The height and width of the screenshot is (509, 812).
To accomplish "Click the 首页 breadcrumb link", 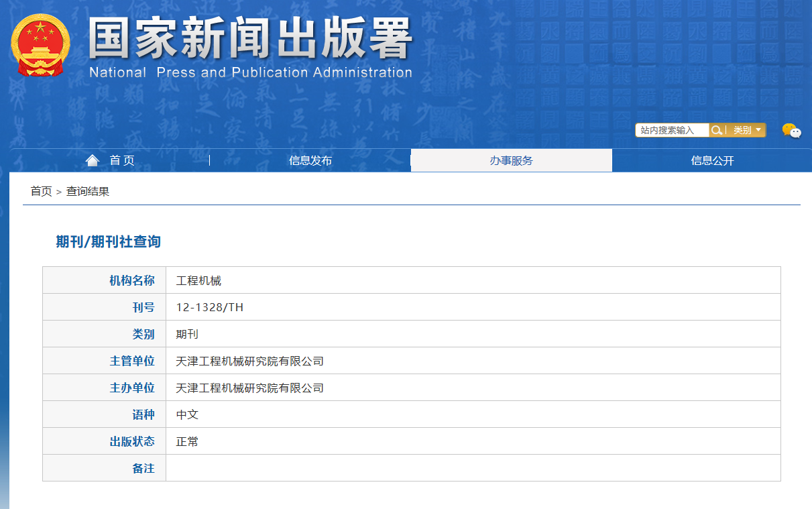I will pyautogui.click(x=41, y=191).
